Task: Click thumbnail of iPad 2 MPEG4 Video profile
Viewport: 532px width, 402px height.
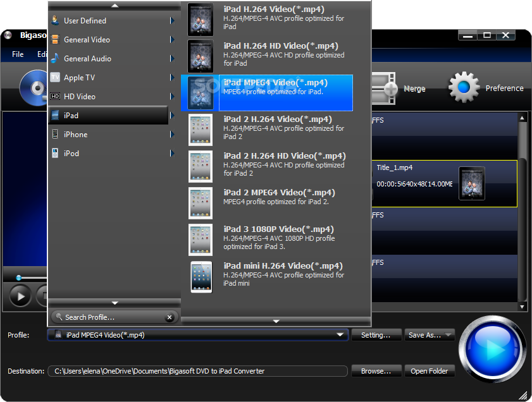Action: point(201,203)
